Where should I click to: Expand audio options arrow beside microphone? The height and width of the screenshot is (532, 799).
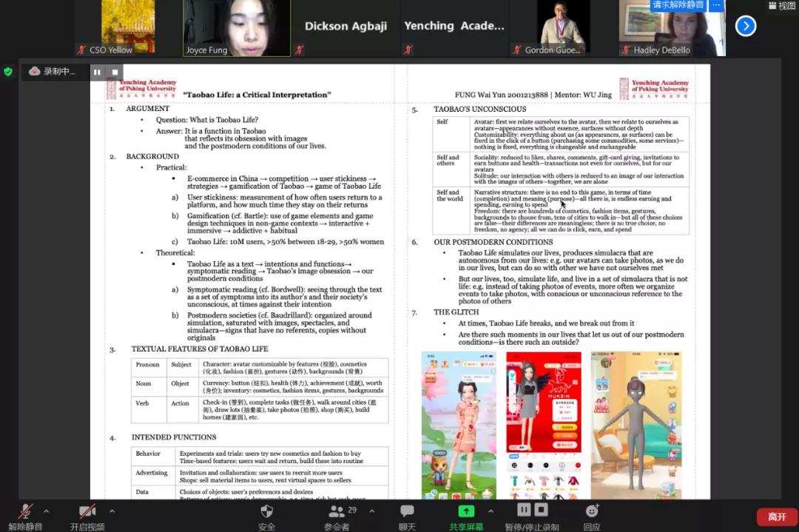point(46,511)
